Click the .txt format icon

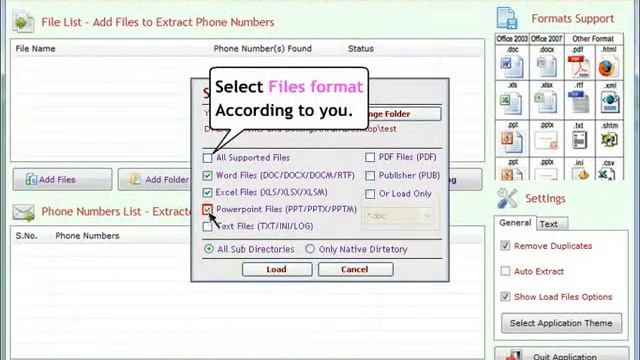coord(579,140)
